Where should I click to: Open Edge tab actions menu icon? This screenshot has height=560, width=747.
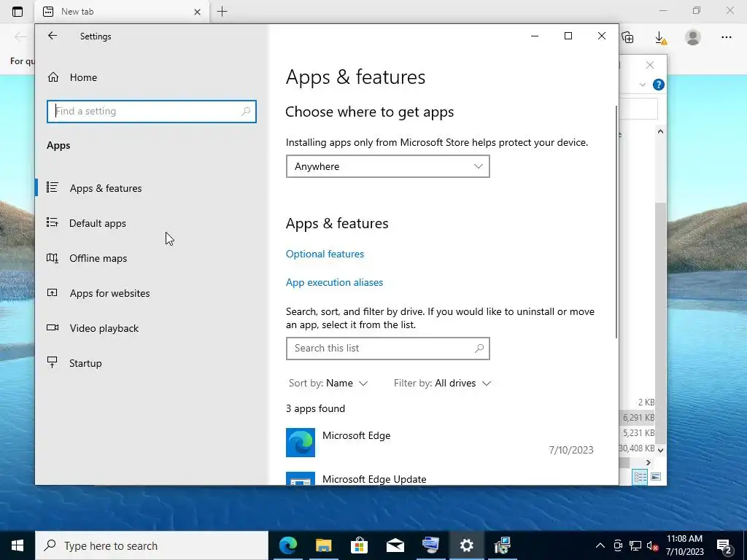pyautogui.click(x=18, y=12)
